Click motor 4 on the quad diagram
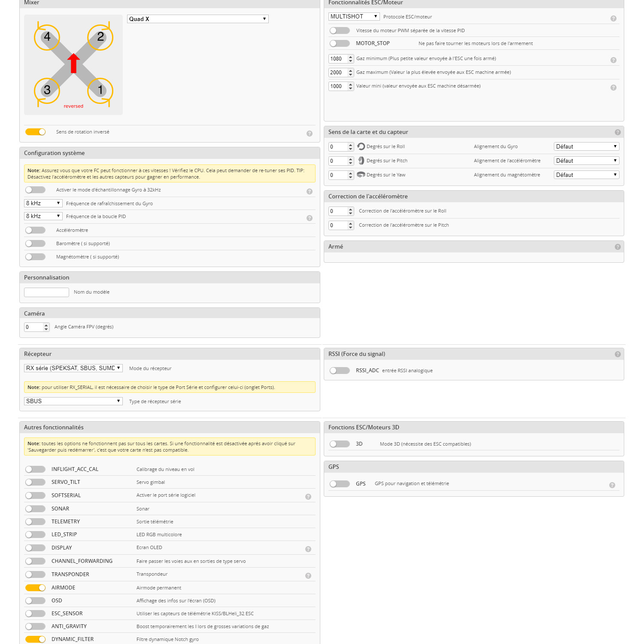The width and height of the screenshot is (644, 644). coord(47,37)
